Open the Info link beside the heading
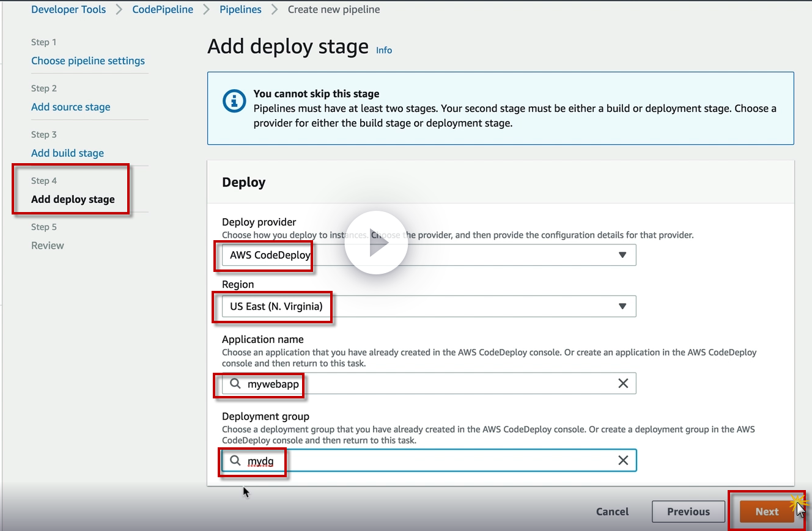 384,50
